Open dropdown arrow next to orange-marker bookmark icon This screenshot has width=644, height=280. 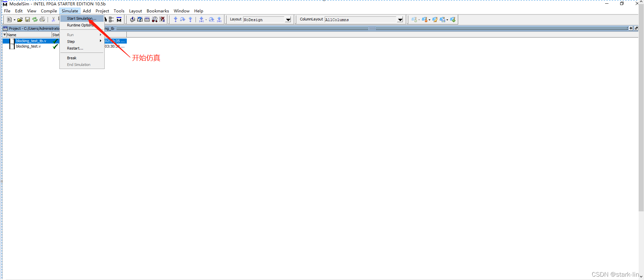pyautogui.click(x=429, y=20)
